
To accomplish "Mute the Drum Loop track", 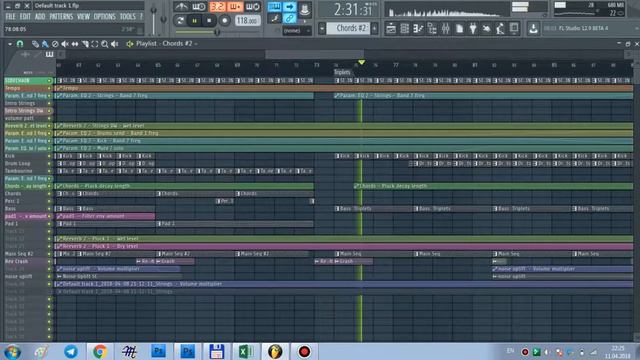I will coord(50,163).
